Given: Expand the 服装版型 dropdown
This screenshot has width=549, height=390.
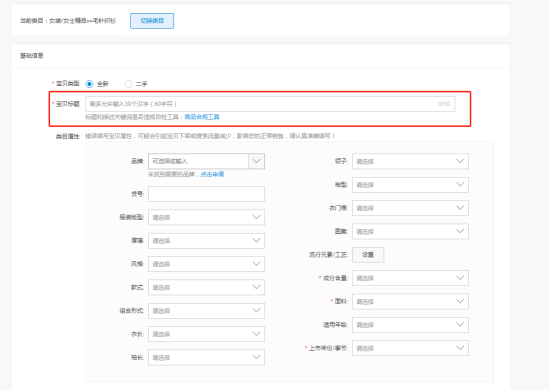Looking at the screenshot, I should click(206, 217).
